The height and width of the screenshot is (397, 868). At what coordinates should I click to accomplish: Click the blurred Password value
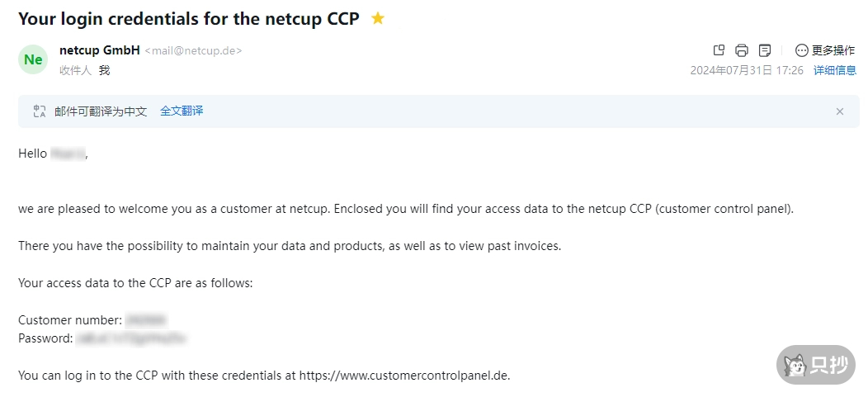tap(131, 338)
